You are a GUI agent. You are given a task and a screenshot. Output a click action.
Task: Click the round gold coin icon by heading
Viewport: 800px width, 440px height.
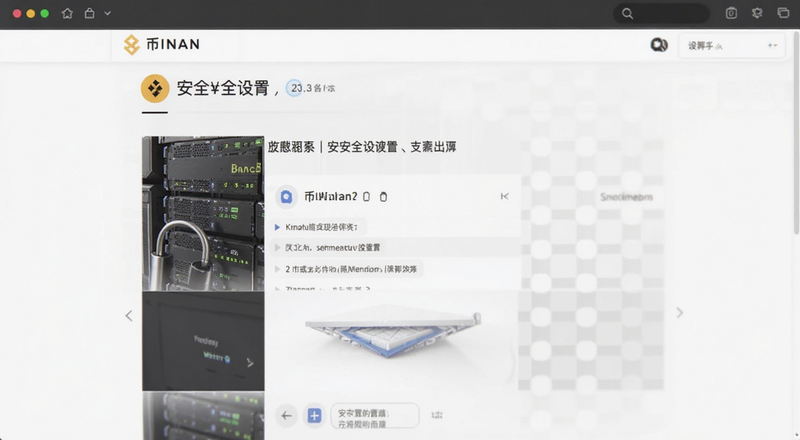[x=155, y=88]
